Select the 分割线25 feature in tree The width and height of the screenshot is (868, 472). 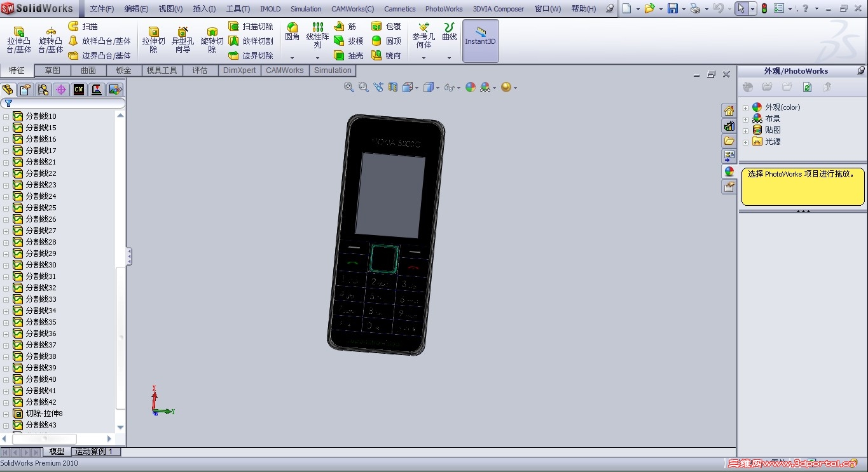tap(41, 208)
